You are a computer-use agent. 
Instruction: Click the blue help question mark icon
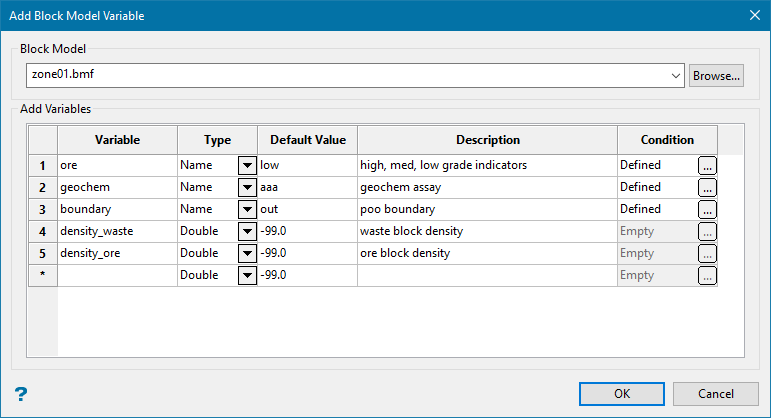pos(20,394)
